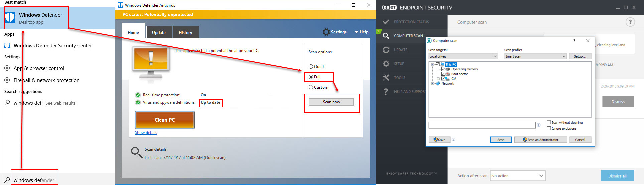
Task: Click the ESET logo in title bar
Action: click(389, 7)
